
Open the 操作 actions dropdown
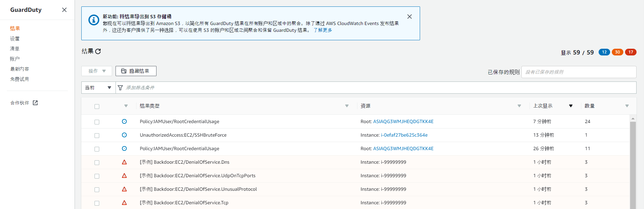click(97, 71)
